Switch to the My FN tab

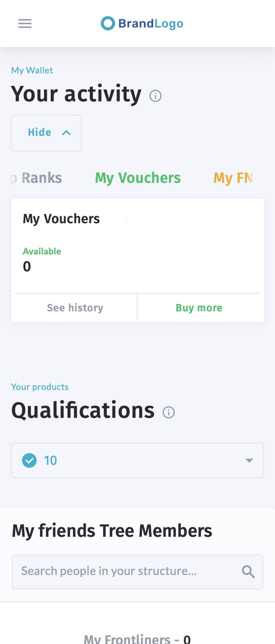[233, 178]
